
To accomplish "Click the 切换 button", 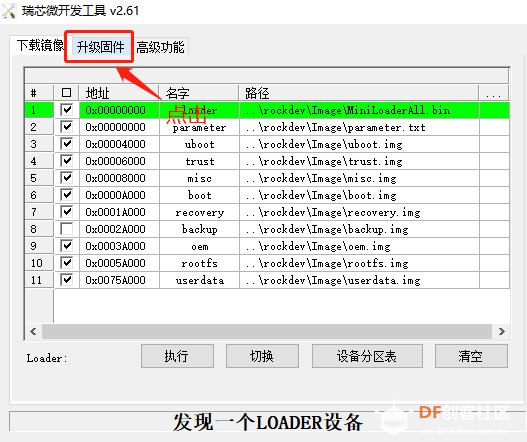I will (262, 356).
